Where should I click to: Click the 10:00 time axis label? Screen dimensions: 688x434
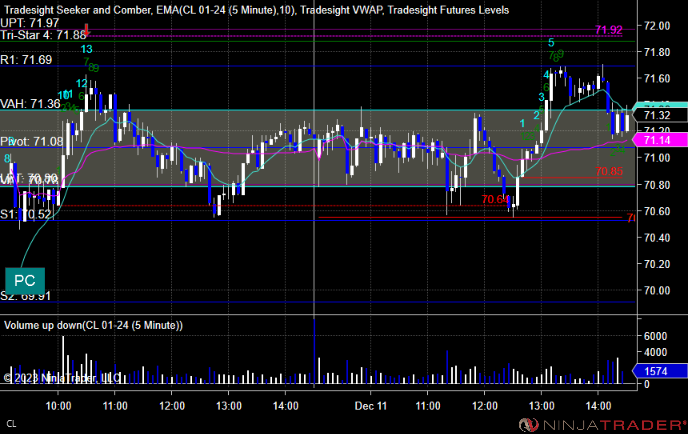coord(58,406)
